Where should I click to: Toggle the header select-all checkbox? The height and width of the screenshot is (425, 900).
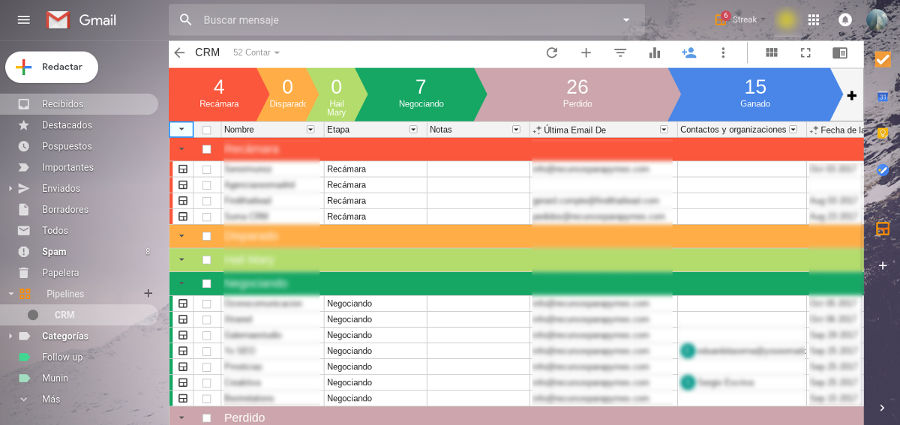point(207,130)
